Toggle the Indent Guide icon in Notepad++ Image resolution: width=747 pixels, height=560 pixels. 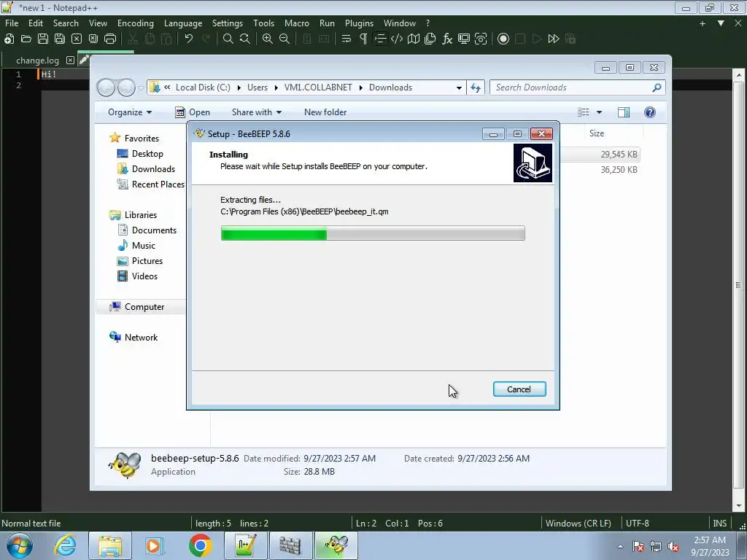pos(379,39)
